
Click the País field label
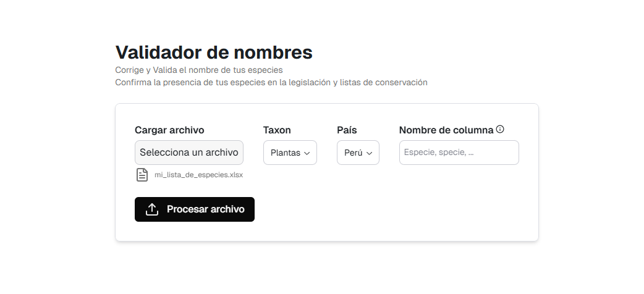(x=347, y=130)
